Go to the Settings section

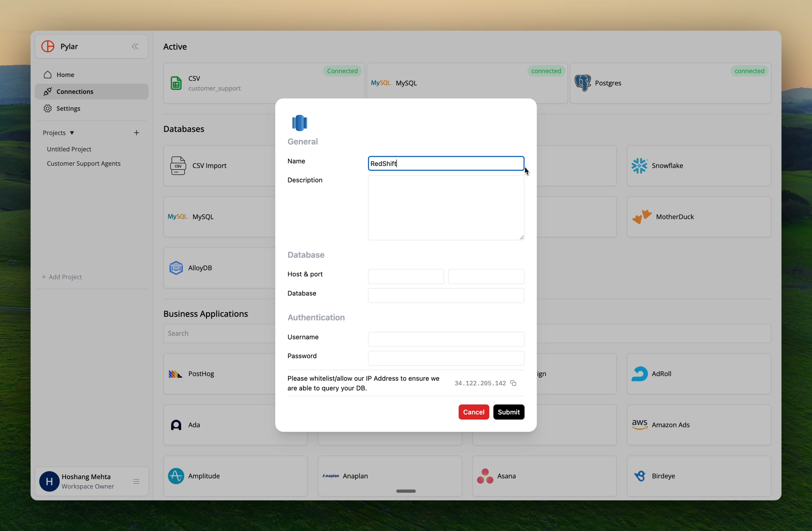68,108
